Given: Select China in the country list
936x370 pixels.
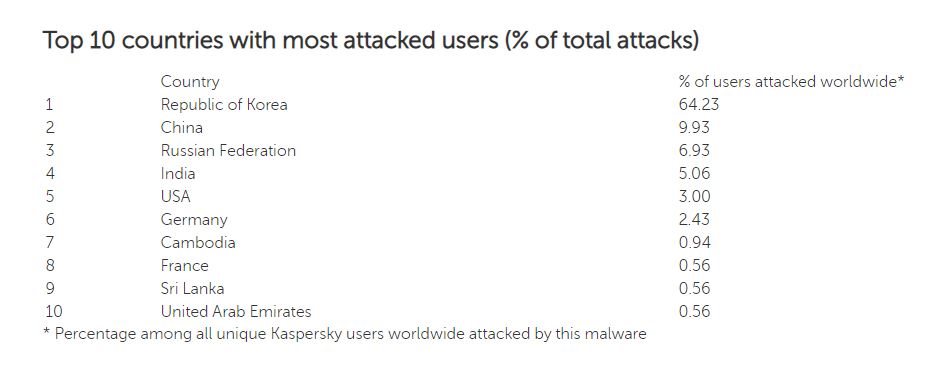Looking at the screenshot, I should pos(181,128).
